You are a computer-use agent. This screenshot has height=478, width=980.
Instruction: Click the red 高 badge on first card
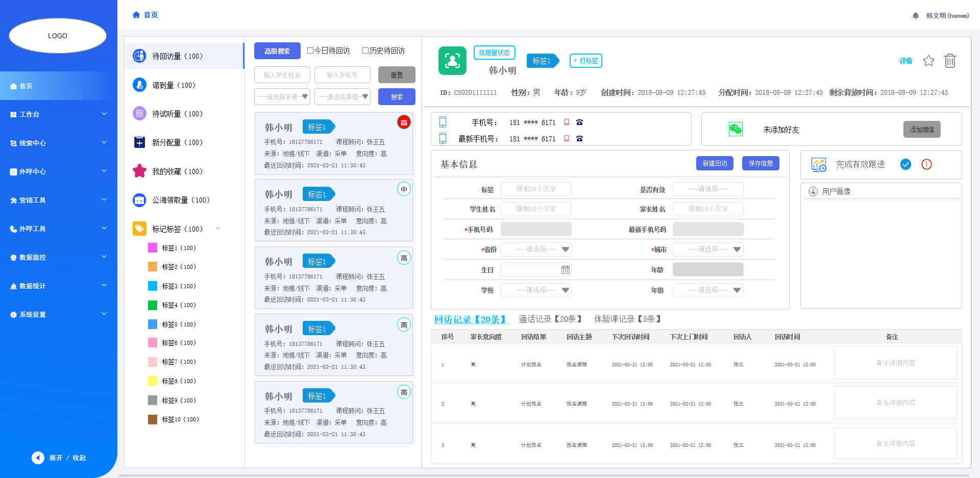(x=404, y=122)
